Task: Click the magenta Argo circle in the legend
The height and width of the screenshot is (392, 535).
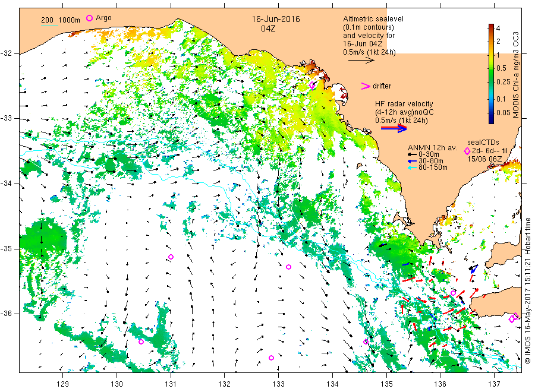Action: [x=89, y=18]
